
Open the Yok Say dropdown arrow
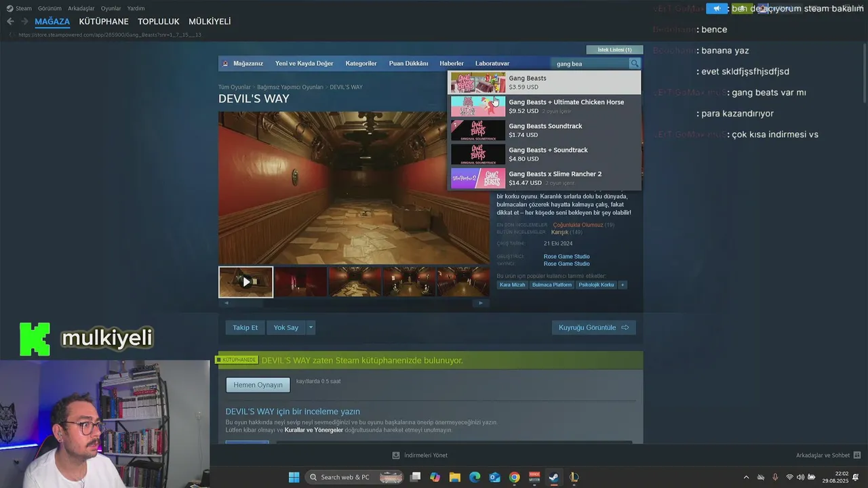[x=311, y=327]
